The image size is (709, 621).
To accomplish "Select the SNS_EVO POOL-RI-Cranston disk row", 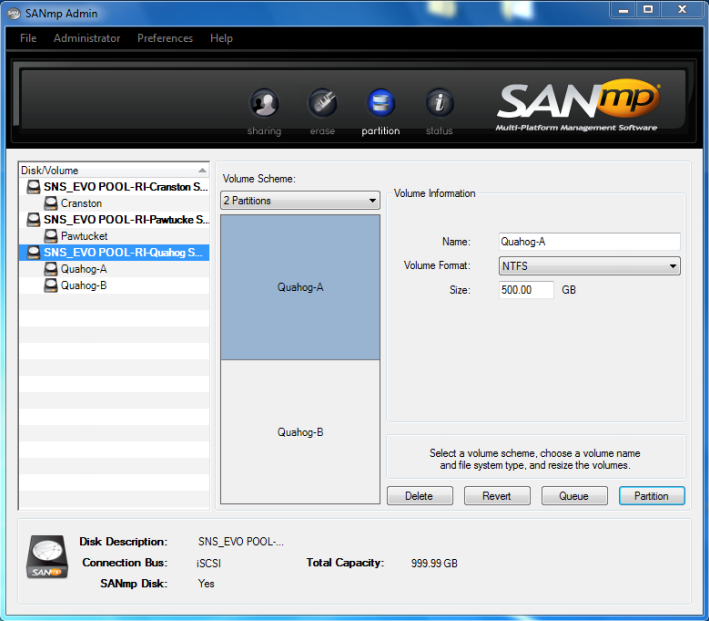I will pos(114,187).
